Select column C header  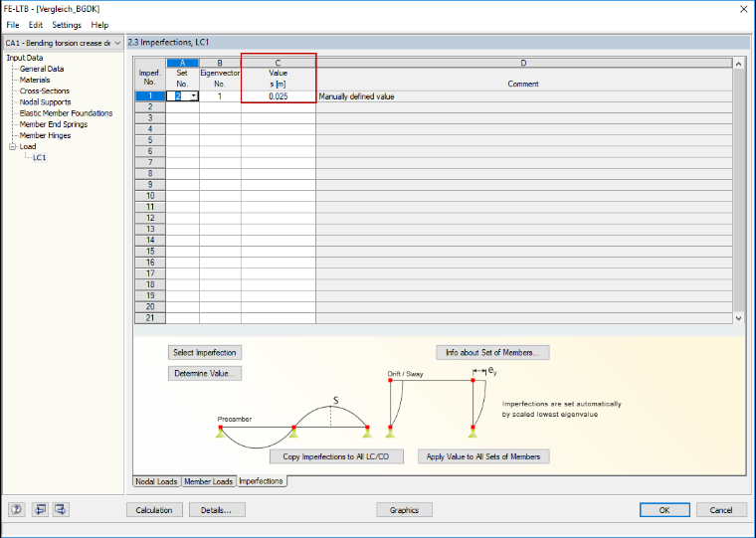[279, 63]
